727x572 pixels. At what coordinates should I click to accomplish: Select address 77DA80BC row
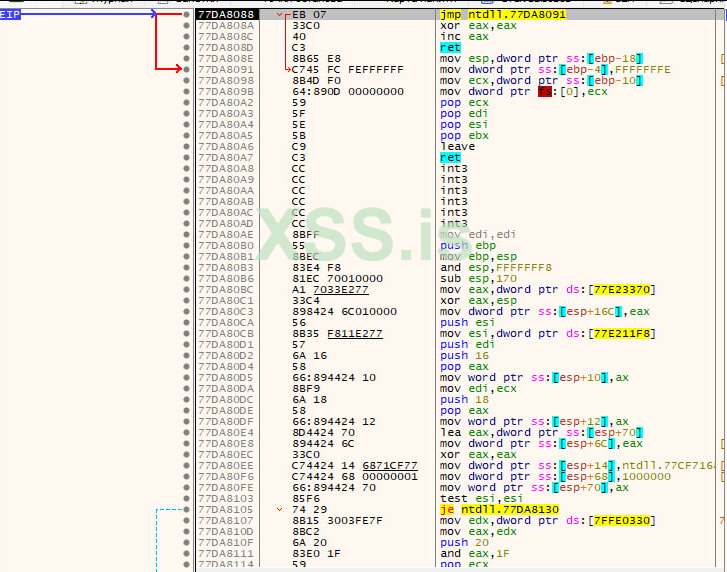226,290
